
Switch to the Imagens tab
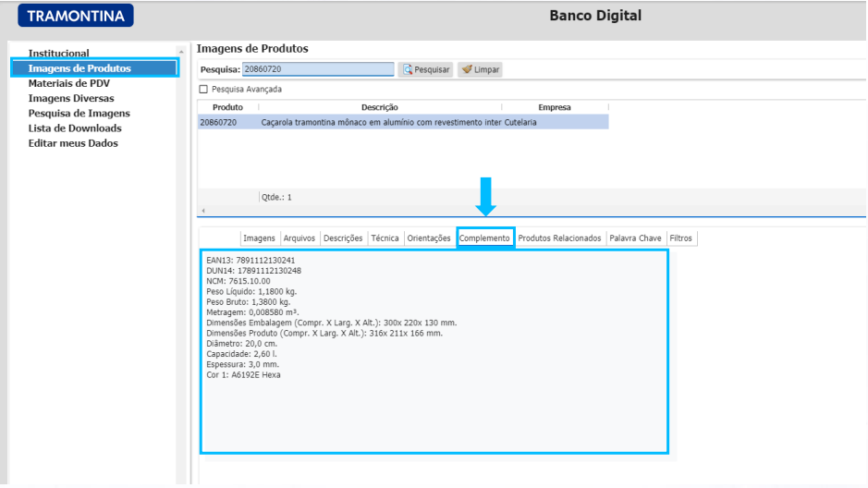coord(259,238)
